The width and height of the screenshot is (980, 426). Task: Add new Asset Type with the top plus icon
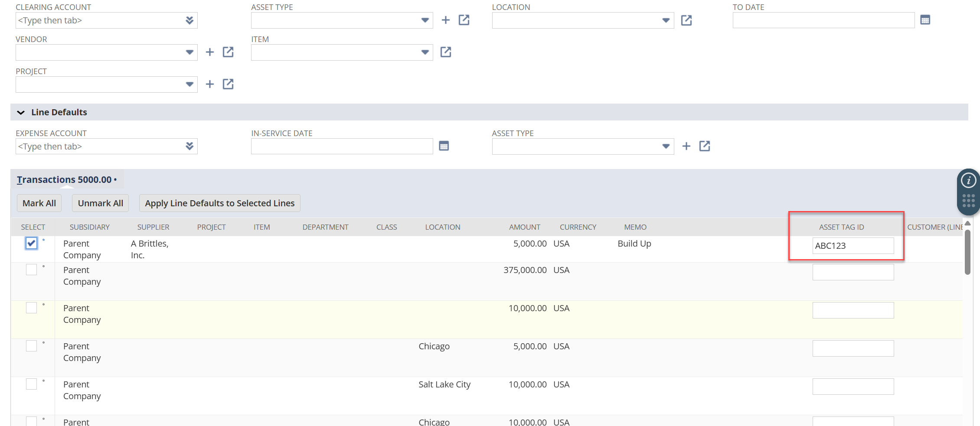pos(445,20)
